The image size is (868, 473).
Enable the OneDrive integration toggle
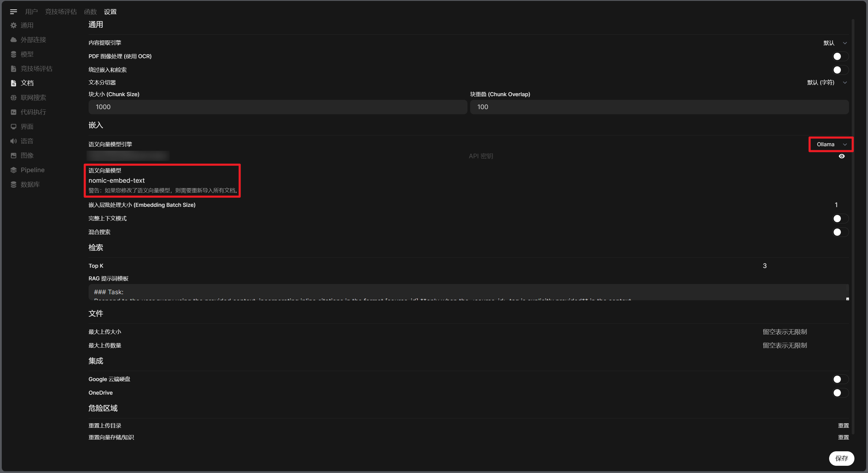point(840,393)
